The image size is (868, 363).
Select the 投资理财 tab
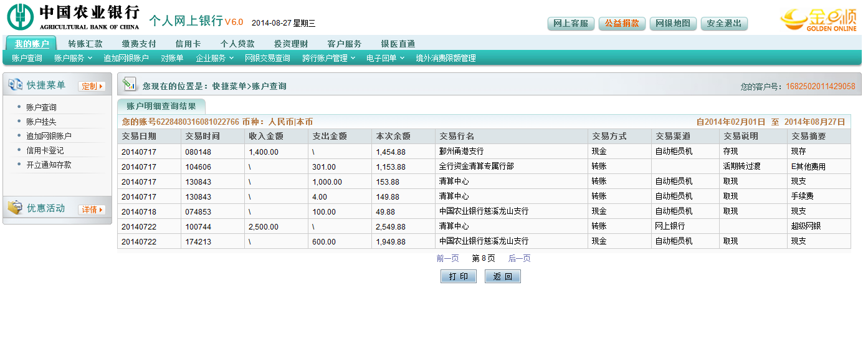point(291,44)
